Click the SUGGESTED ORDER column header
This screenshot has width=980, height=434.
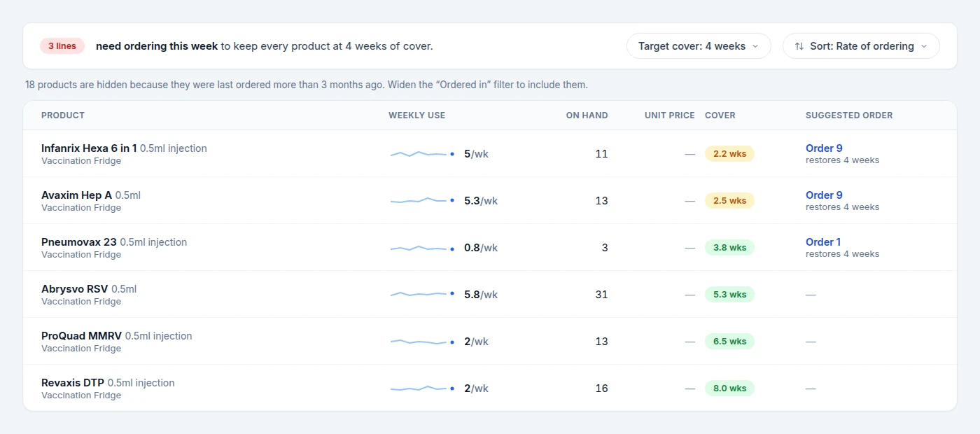point(849,115)
